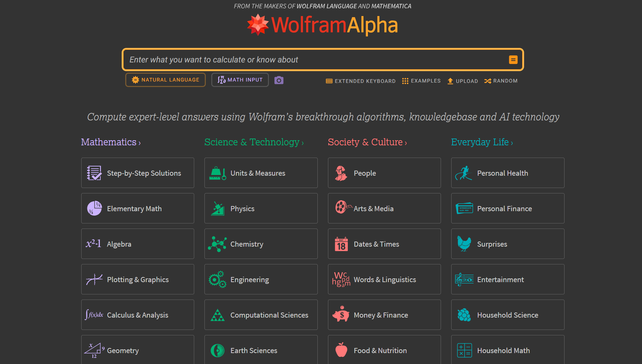Open the Examples page
Screen dimensions: 642x364
(x=421, y=81)
